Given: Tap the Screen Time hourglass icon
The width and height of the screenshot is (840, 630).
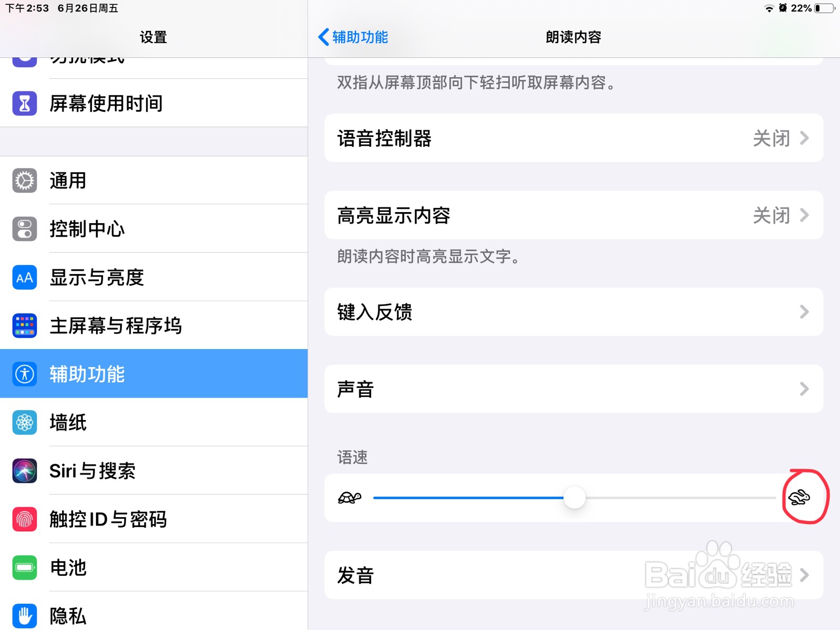Looking at the screenshot, I should pos(25,103).
